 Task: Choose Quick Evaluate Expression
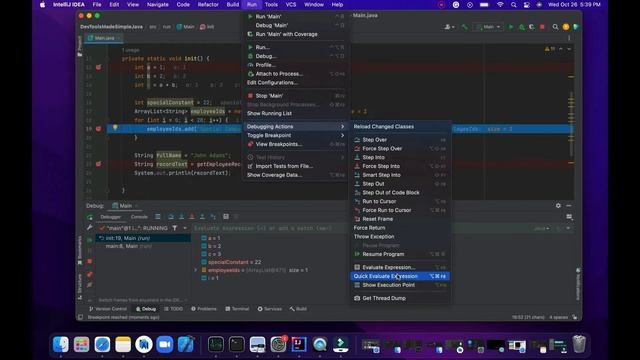pyautogui.click(x=400, y=276)
